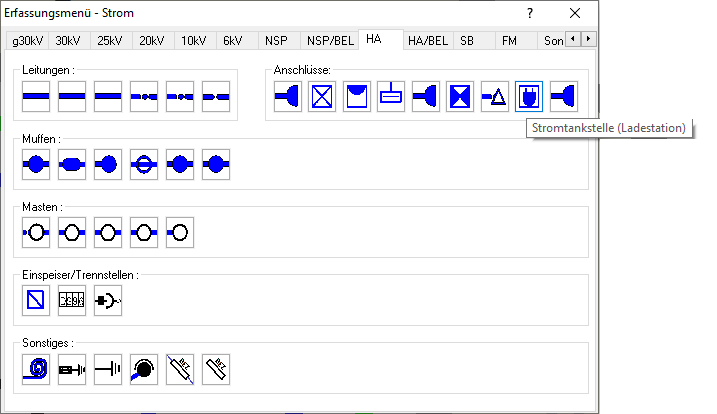Click the last mast icon in Masten
Screen dimensions: 717x414
click(x=180, y=233)
